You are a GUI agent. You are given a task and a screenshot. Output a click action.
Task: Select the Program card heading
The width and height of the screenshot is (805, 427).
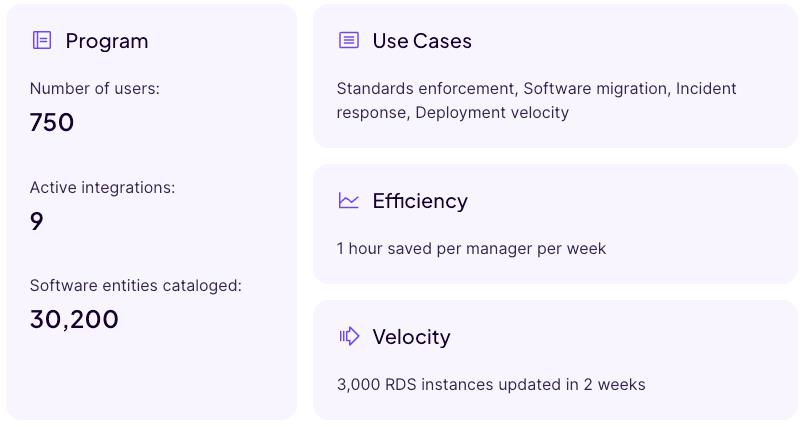[107, 41]
